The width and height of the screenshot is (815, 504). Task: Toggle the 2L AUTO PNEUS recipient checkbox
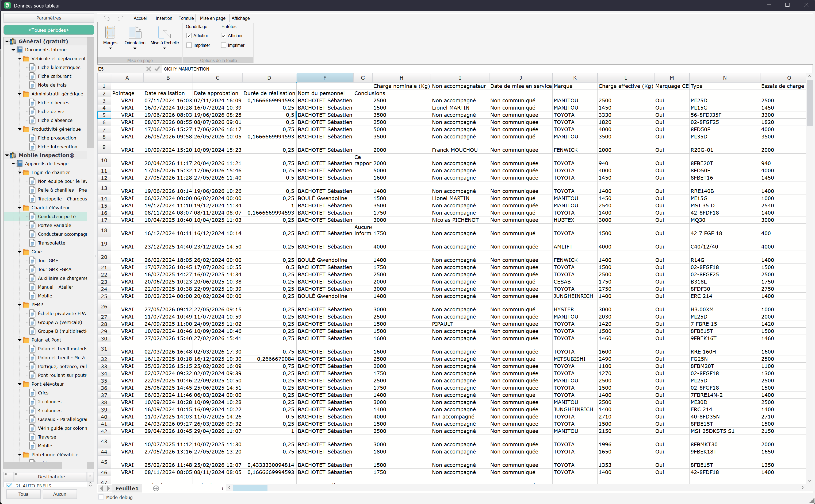point(9,485)
